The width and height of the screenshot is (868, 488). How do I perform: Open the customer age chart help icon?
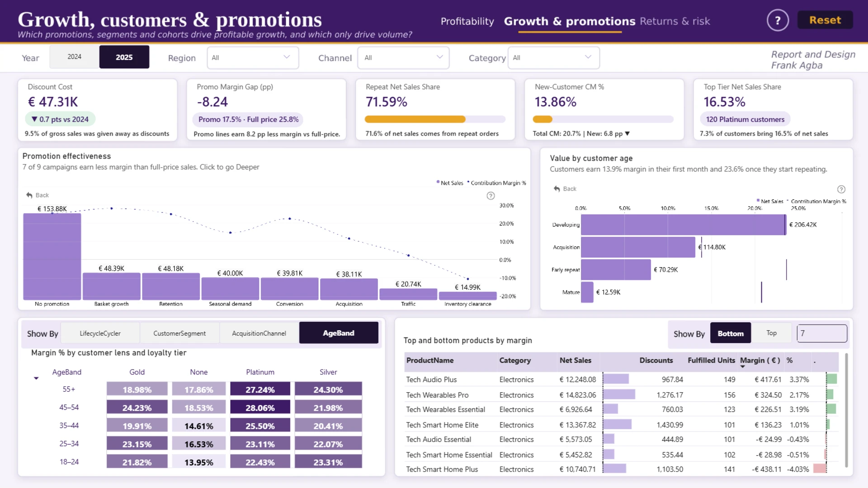841,189
